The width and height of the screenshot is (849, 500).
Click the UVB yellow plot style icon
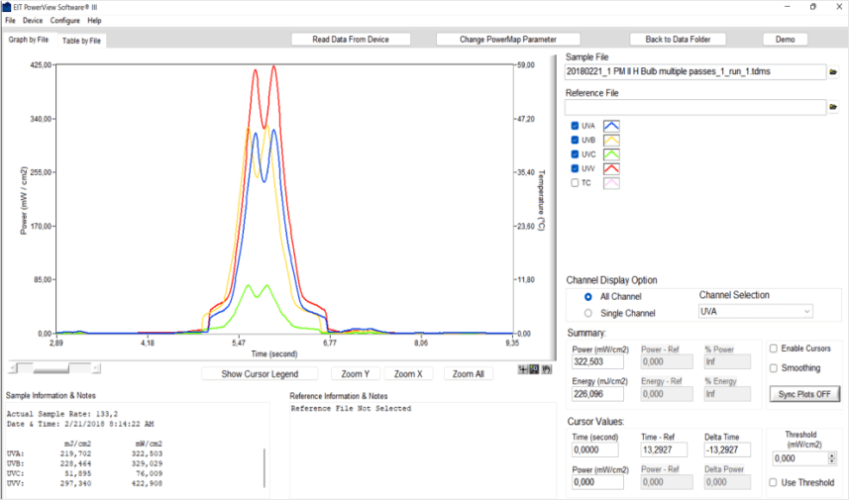coord(610,140)
